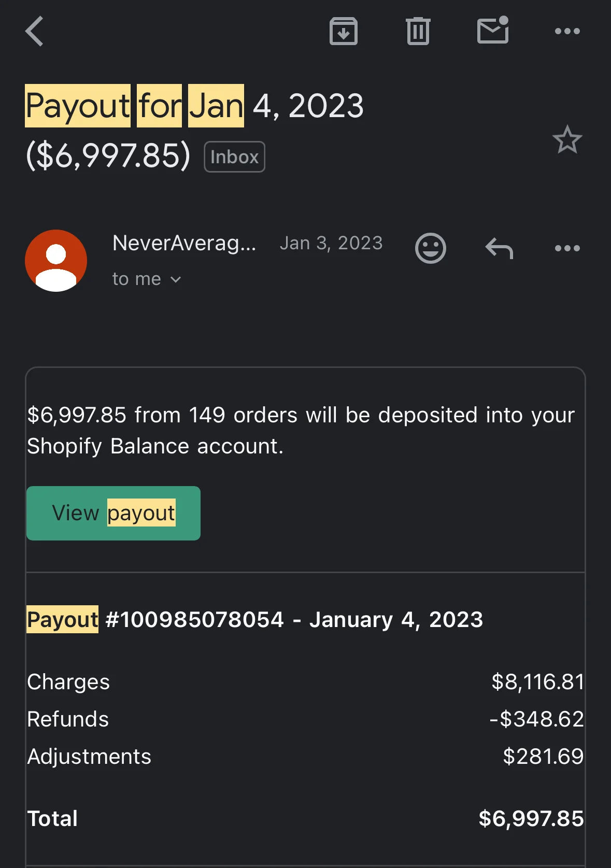Tap the NeverAverag... sender name
611x868 pixels.
[x=184, y=243]
